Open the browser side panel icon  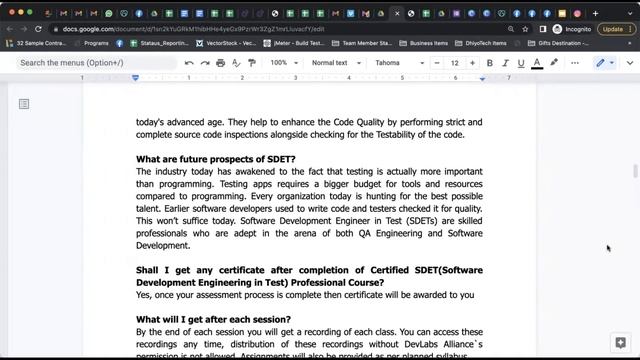(543, 29)
